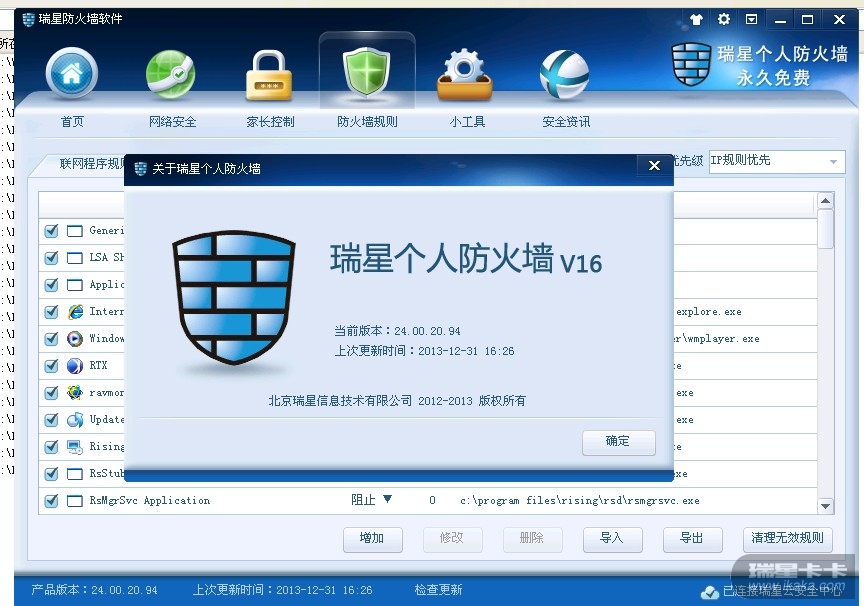Image resolution: width=864 pixels, height=606 pixels.
Task: Close the 关于瑞星个人防火墙 dialog
Action: 654,166
